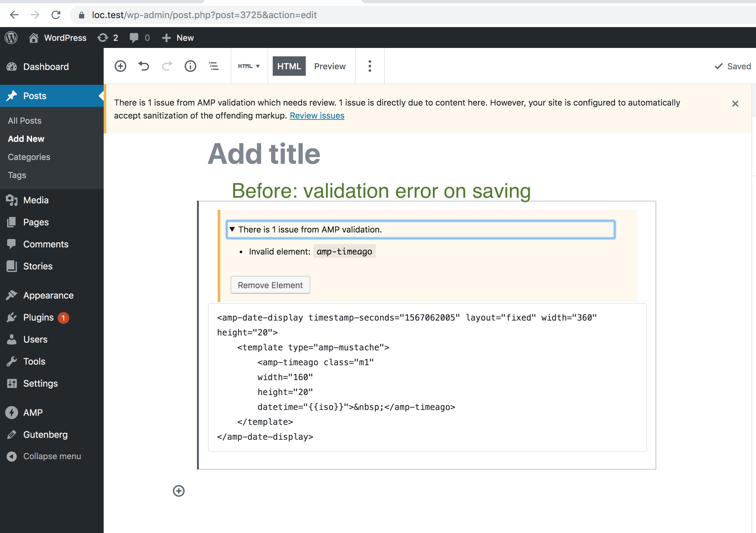Open post Categories
This screenshot has height=533, width=756.
(x=29, y=157)
